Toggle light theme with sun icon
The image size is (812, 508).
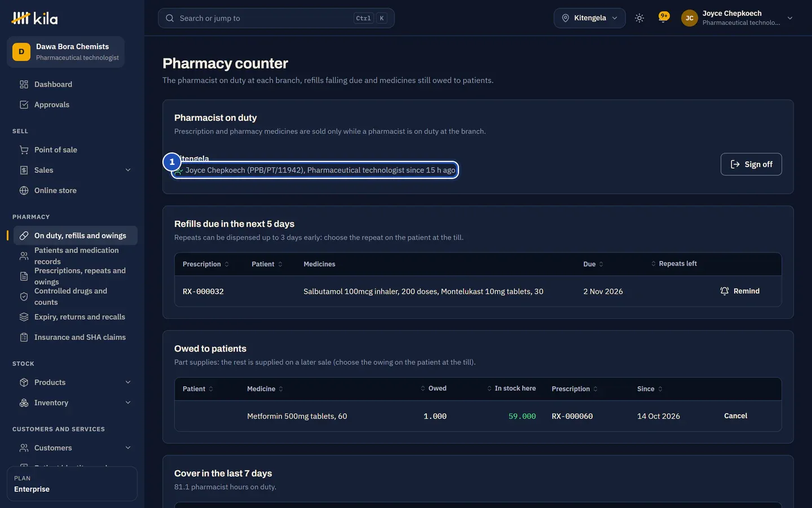point(639,18)
